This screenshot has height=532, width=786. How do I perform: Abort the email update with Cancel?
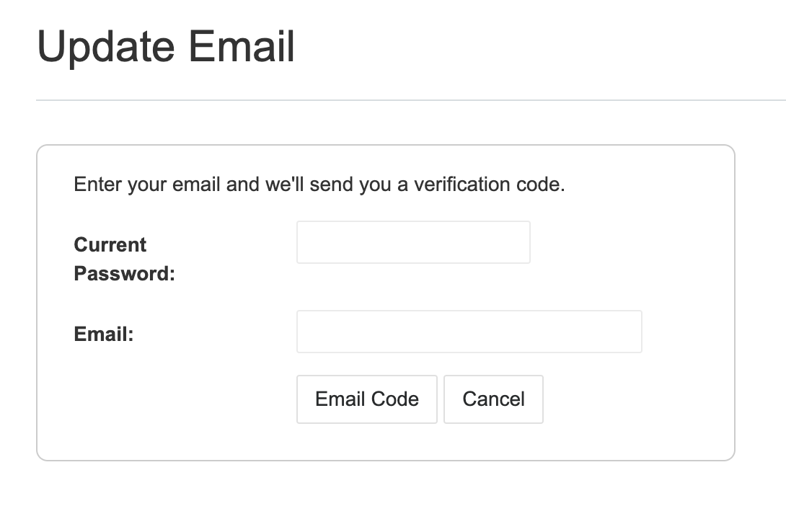tap(493, 399)
